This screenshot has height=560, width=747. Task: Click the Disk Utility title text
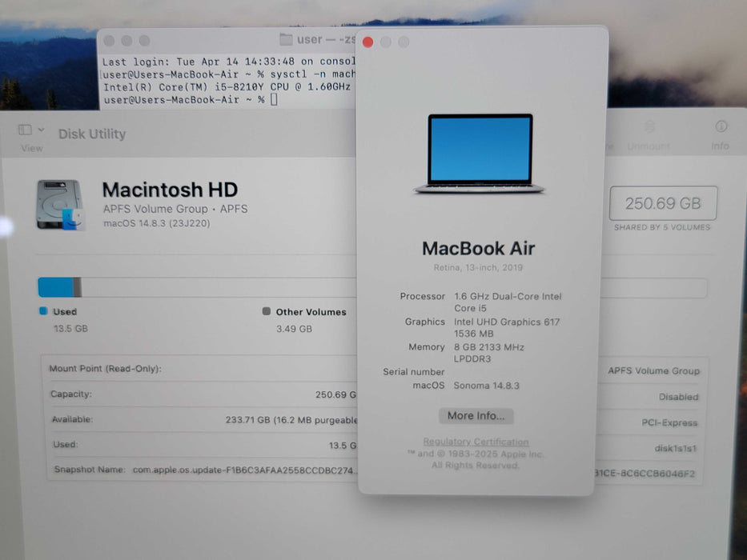(92, 134)
